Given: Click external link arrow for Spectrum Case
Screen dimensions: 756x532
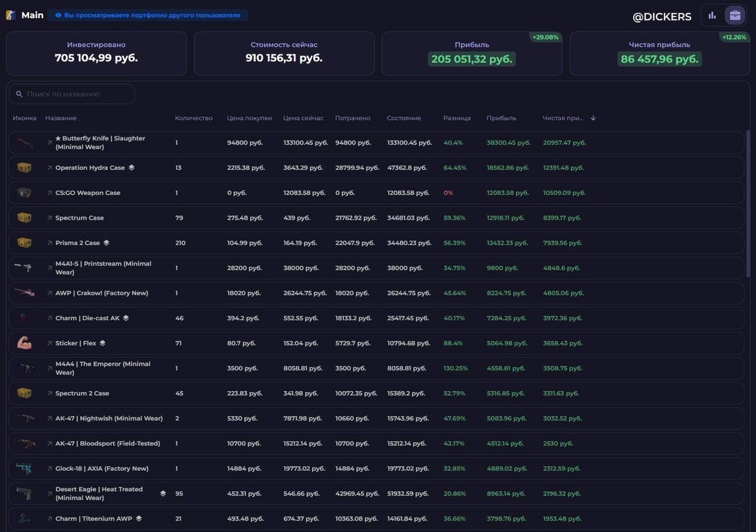Looking at the screenshot, I should click(50, 218).
